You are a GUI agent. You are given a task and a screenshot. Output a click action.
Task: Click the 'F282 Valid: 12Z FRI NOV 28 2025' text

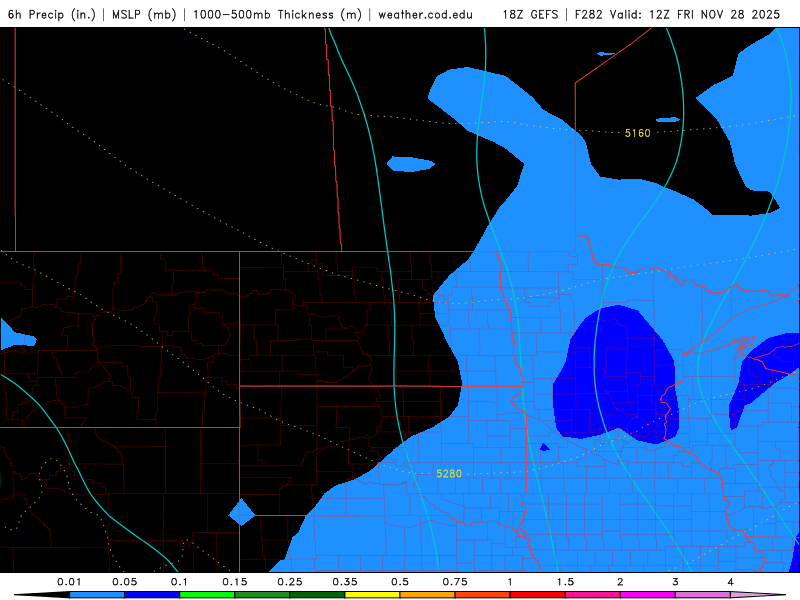(x=678, y=14)
